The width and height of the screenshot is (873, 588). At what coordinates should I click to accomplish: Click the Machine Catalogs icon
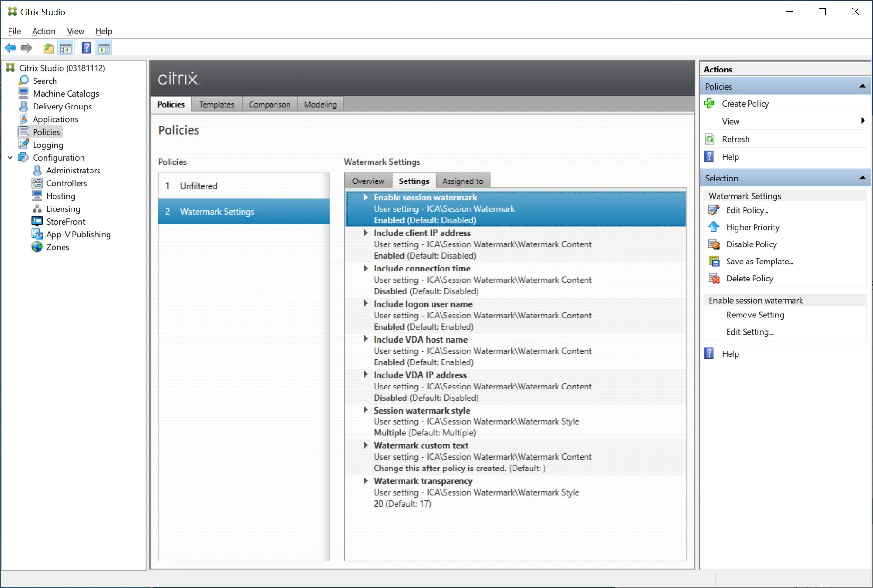[x=24, y=93]
